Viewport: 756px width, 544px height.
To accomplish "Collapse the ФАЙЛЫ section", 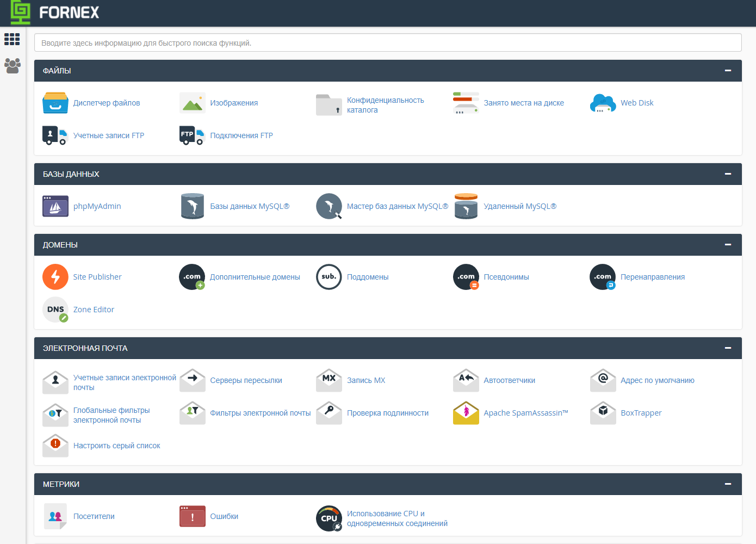I will [x=728, y=71].
